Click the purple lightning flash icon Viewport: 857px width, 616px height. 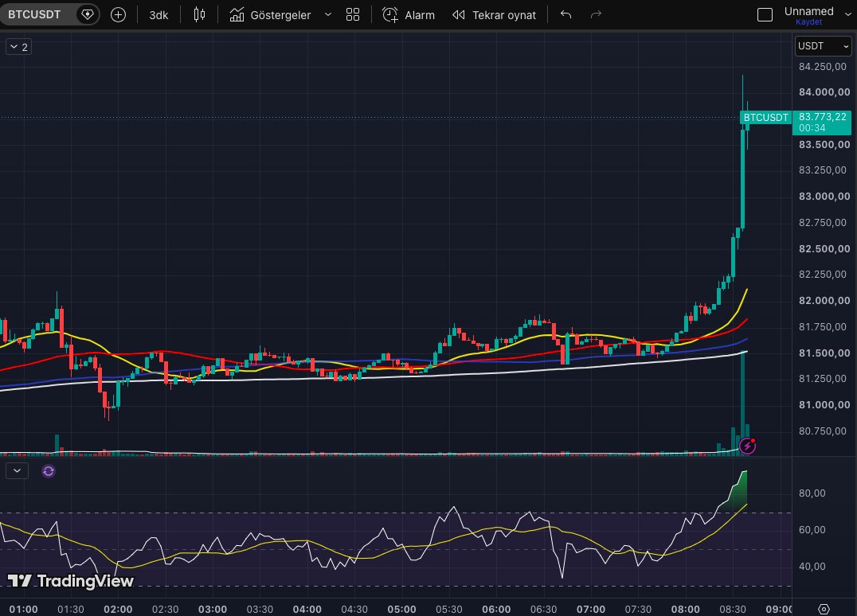(747, 446)
